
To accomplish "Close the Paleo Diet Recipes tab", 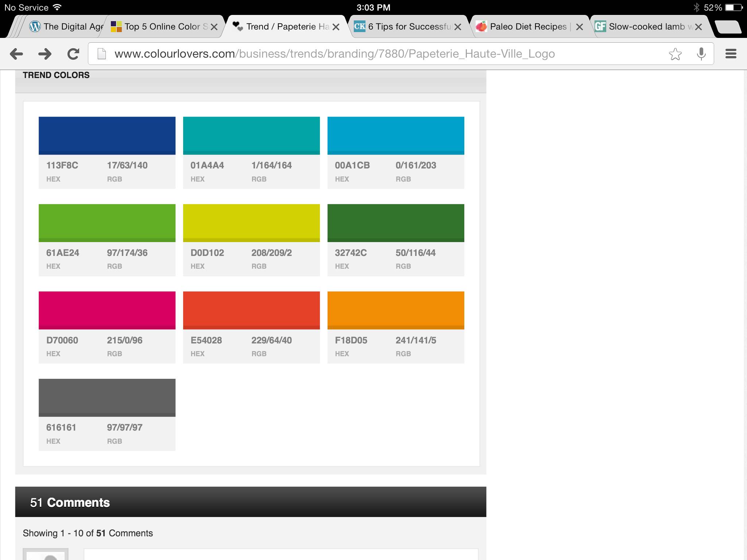I will coord(579,27).
